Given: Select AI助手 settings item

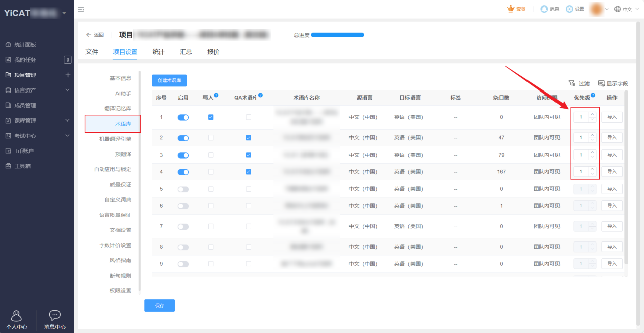Looking at the screenshot, I should click(x=123, y=94).
